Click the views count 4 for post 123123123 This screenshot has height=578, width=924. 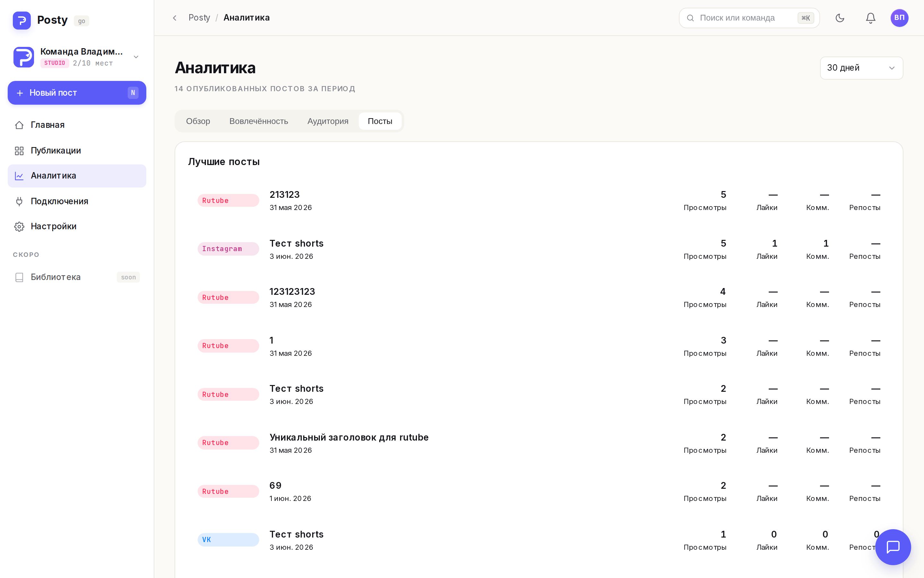point(723,292)
